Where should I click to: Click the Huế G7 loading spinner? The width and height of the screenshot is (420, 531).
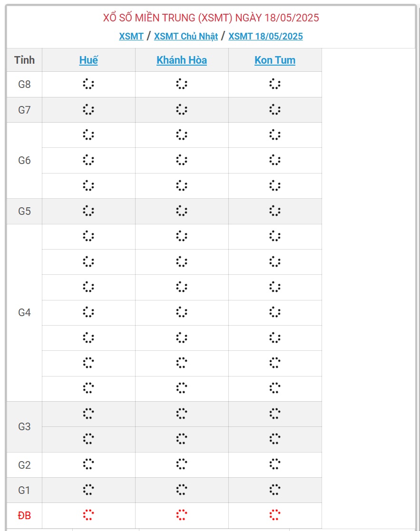(88, 109)
